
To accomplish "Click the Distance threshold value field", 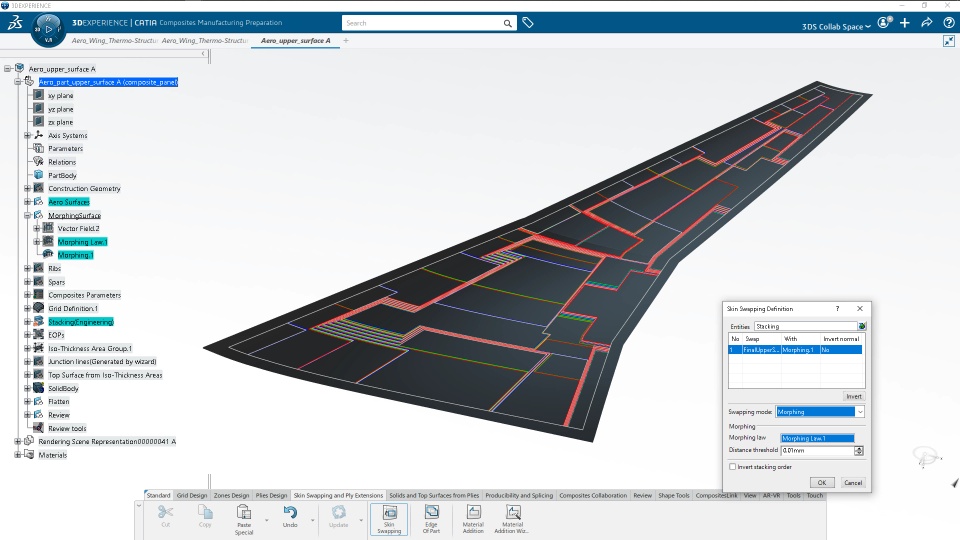I will (817, 451).
